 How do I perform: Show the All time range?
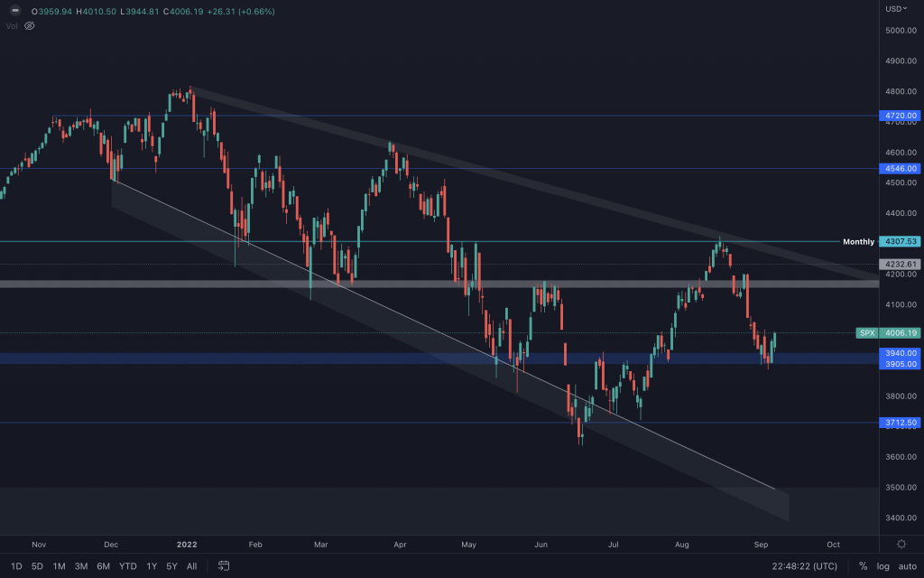pos(191,566)
